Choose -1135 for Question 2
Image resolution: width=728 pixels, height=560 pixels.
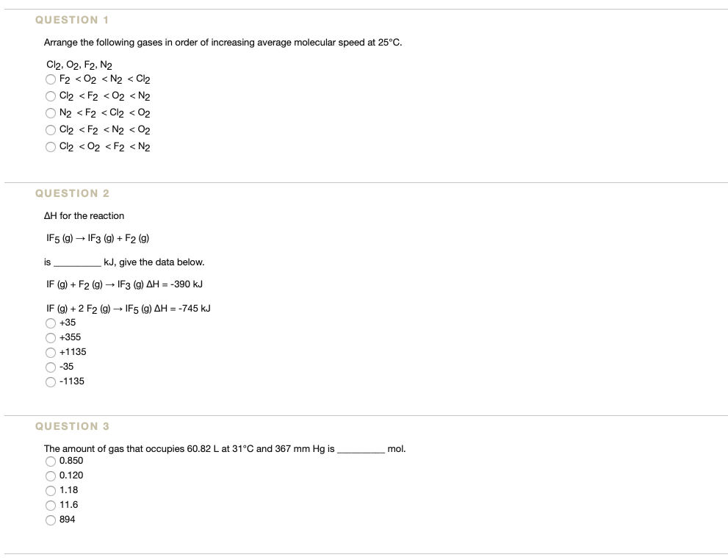[x=49, y=381]
